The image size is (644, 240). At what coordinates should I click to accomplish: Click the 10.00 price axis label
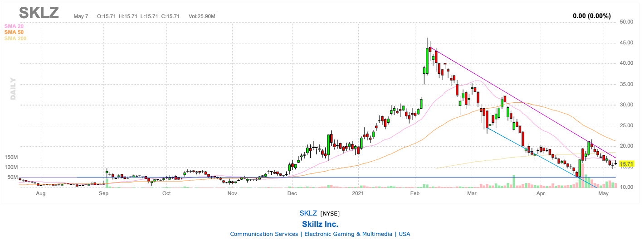(626, 187)
